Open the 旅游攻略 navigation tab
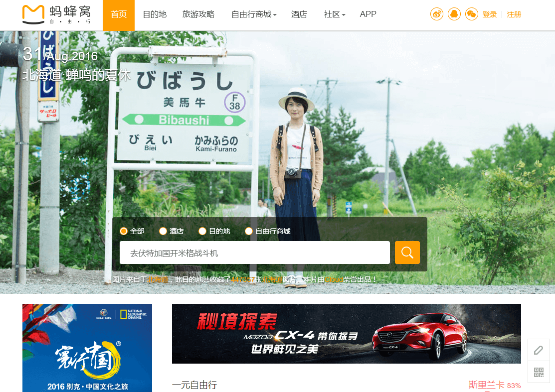Image resolution: width=555 pixels, height=392 pixels. coord(198,14)
